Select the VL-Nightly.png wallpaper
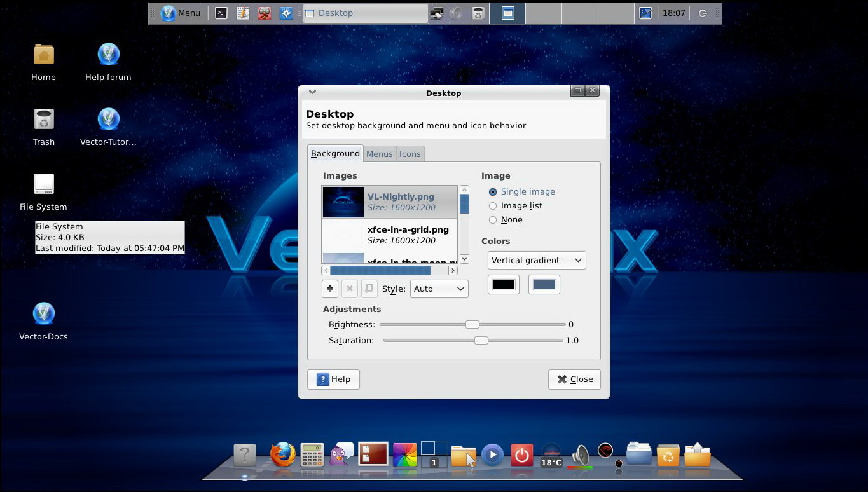 [x=390, y=202]
